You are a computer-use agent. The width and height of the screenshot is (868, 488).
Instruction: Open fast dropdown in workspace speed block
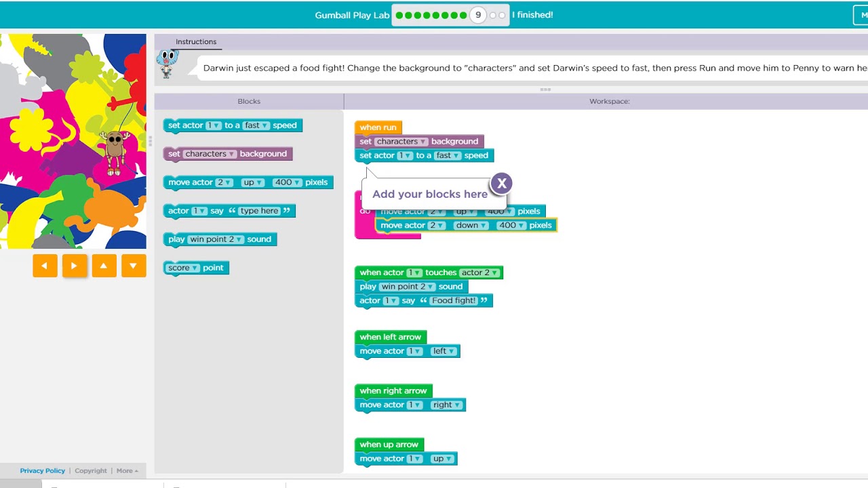448,155
